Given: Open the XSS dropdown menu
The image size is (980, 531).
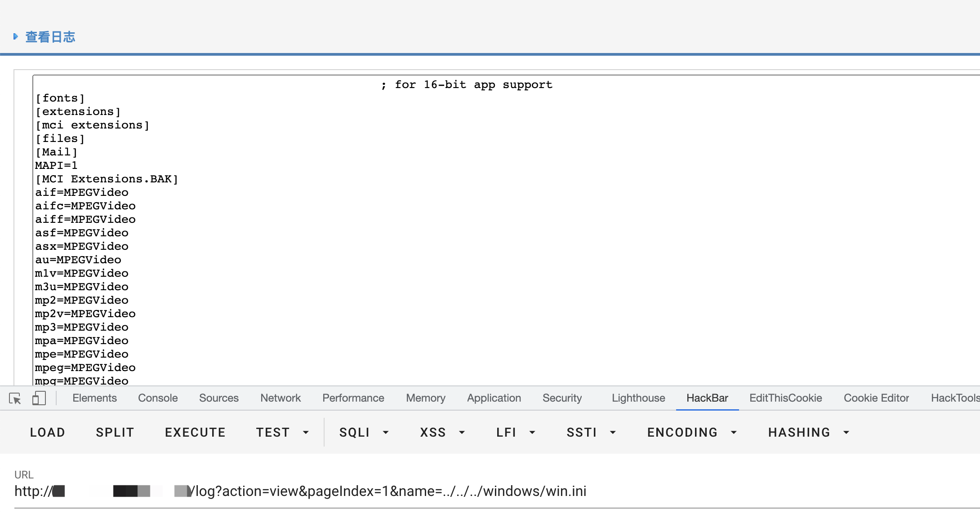Looking at the screenshot, I should coord(442,432).
